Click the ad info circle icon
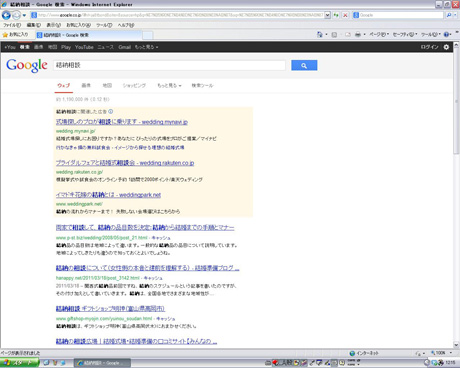This screenshot has width=460, height=368. tap(111, 112)
